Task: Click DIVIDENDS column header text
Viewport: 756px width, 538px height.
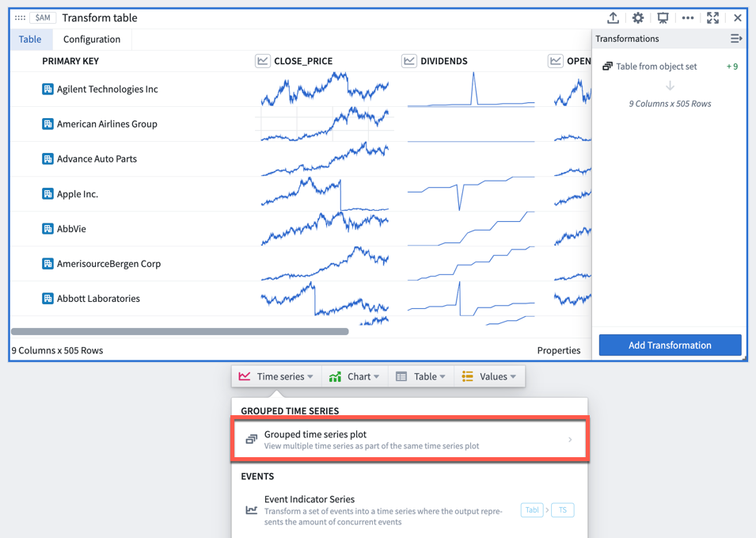Action: (444, 61)
